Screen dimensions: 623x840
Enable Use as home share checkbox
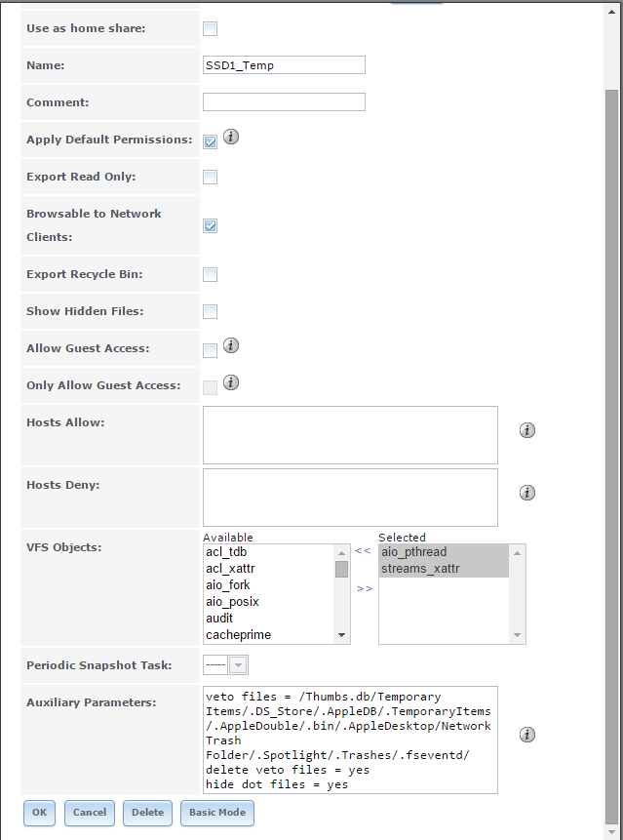pos(211,29)
